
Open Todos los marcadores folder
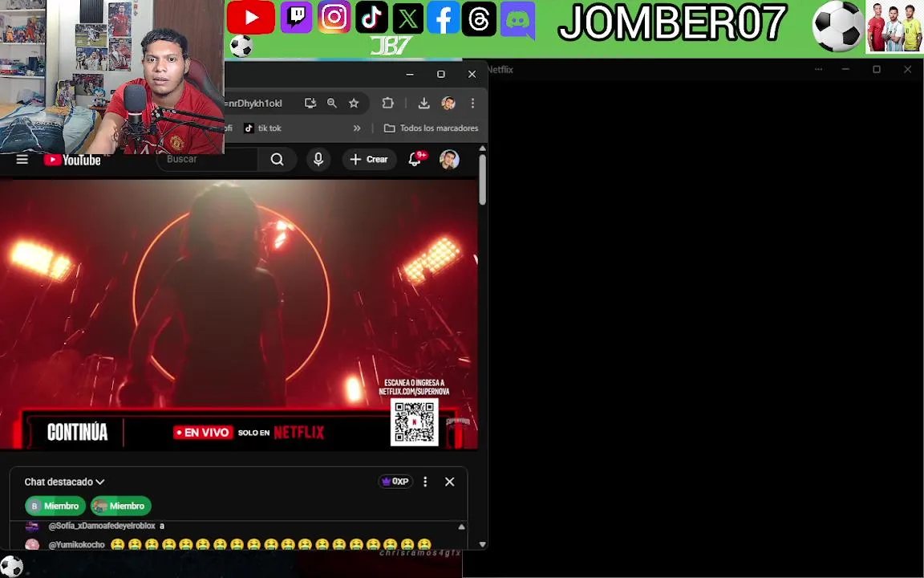pyautogui.click(x=432, y=128)
